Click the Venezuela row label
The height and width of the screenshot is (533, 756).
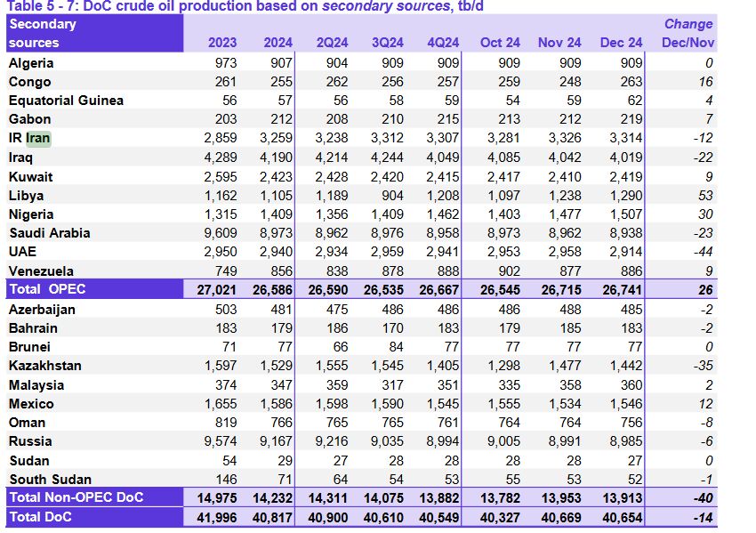click(x=41, y=271)
